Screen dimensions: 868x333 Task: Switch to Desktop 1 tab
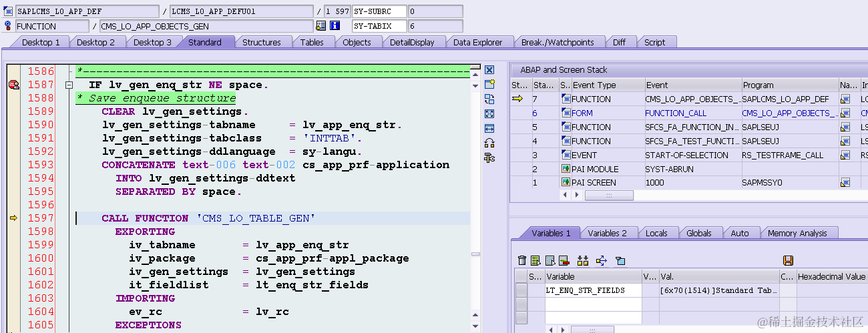coord(41,42)
